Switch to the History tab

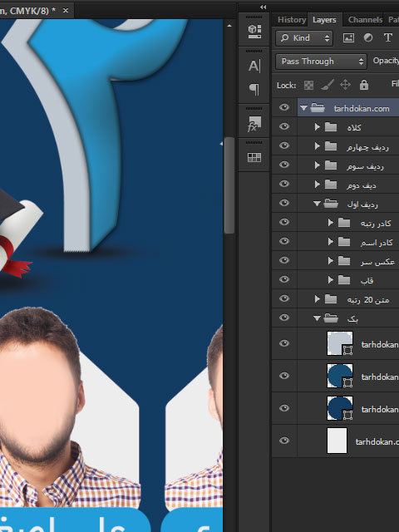pyautogui.click(x=292, y=20)
